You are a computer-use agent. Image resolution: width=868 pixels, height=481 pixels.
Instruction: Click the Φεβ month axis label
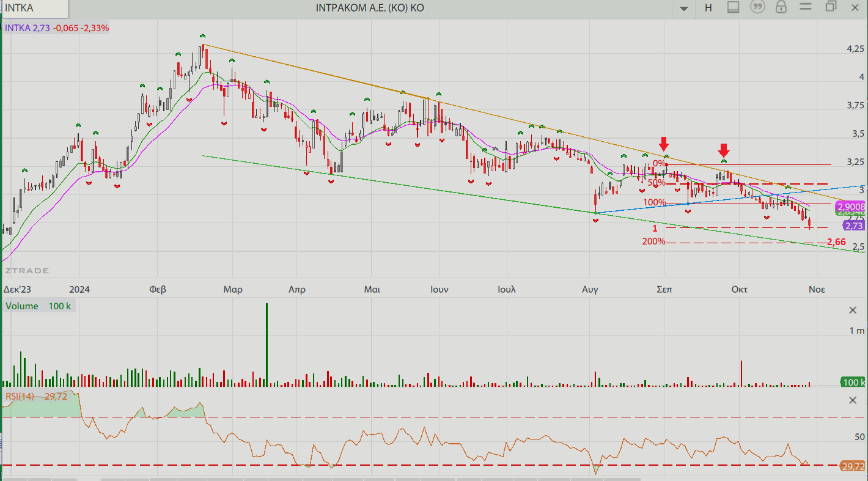[158, 289]
